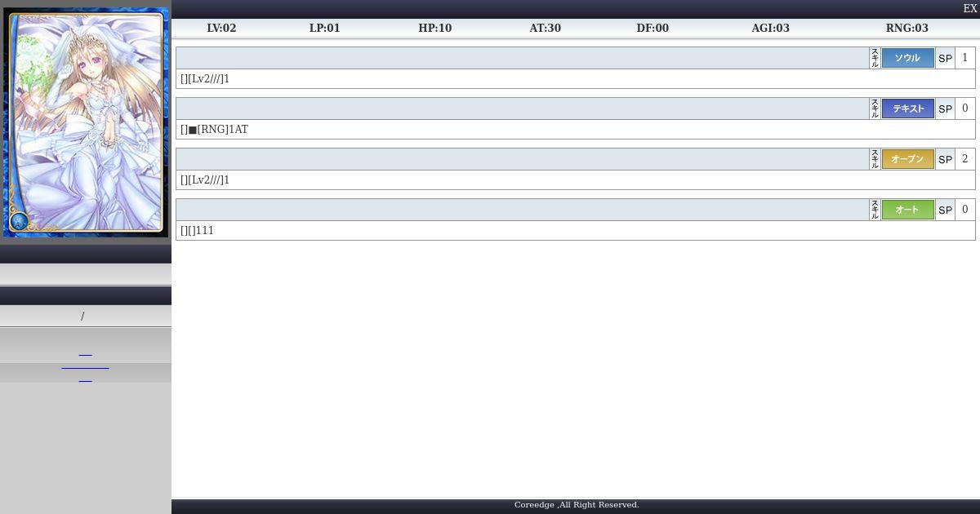Click the SP label in the オート row
This screenshot has width=980, height=514.
(x=945, y=210)
